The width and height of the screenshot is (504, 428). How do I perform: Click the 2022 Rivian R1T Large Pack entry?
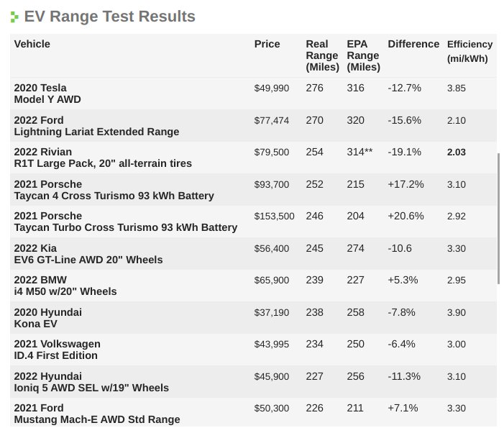pyautogui.click(x=103, y=158)
